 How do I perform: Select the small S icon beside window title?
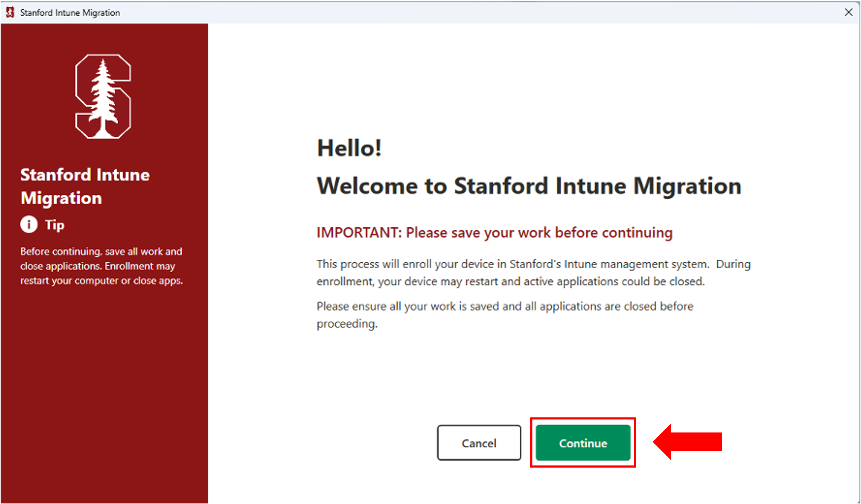tap(11, 12)
